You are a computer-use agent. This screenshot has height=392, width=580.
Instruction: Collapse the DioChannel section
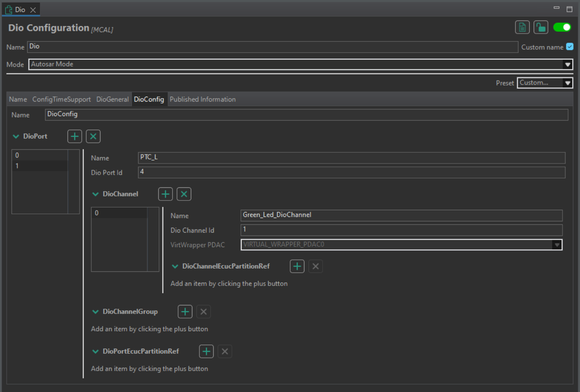pyautogui.click(x=96, y=194)
